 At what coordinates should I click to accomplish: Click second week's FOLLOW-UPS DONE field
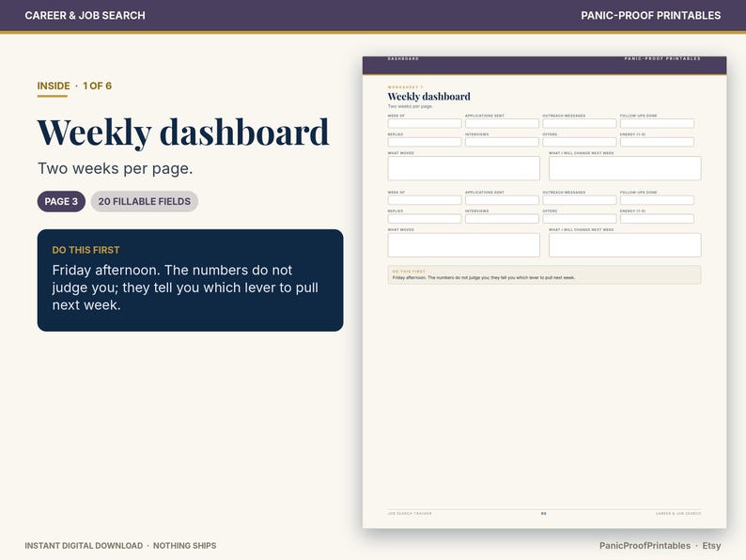pos(657,200)
